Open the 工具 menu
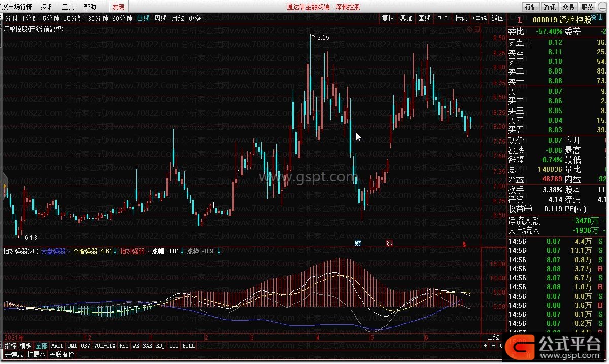 68,7
